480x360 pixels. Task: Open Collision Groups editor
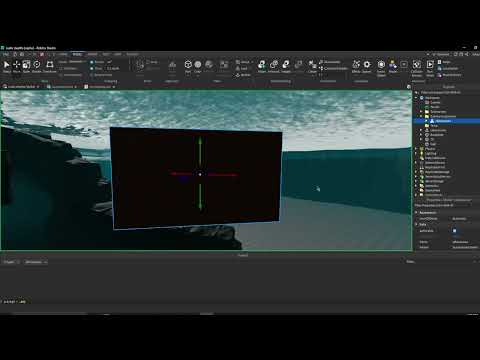click(x=417, y=68)
